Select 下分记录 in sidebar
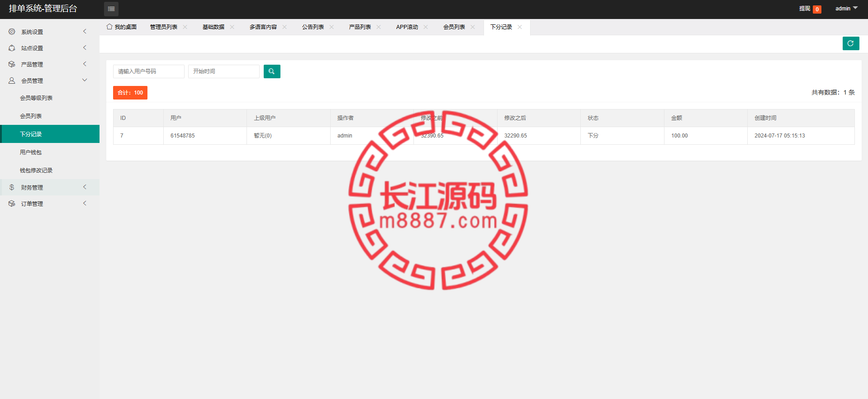This screenshot has width=868, height=399. [50, 134]
